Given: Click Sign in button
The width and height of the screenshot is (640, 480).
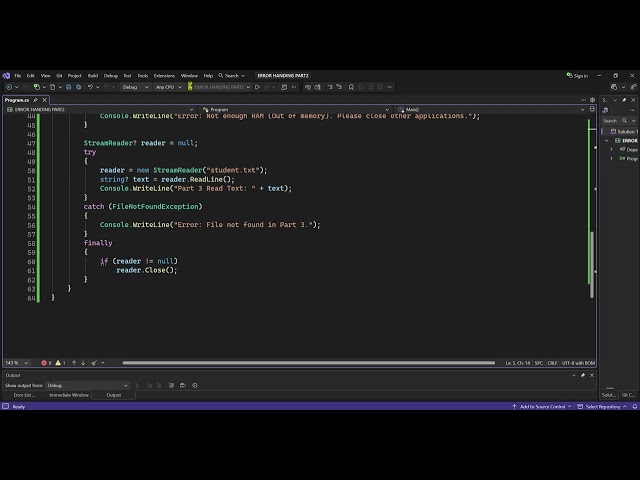Looking at the screenshot, I should pos(577,76).
